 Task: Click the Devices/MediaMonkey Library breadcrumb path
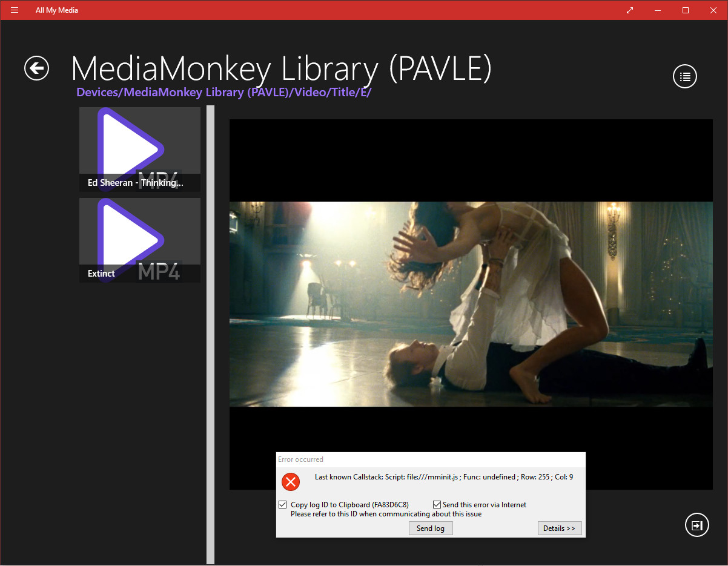pos(223,93)
